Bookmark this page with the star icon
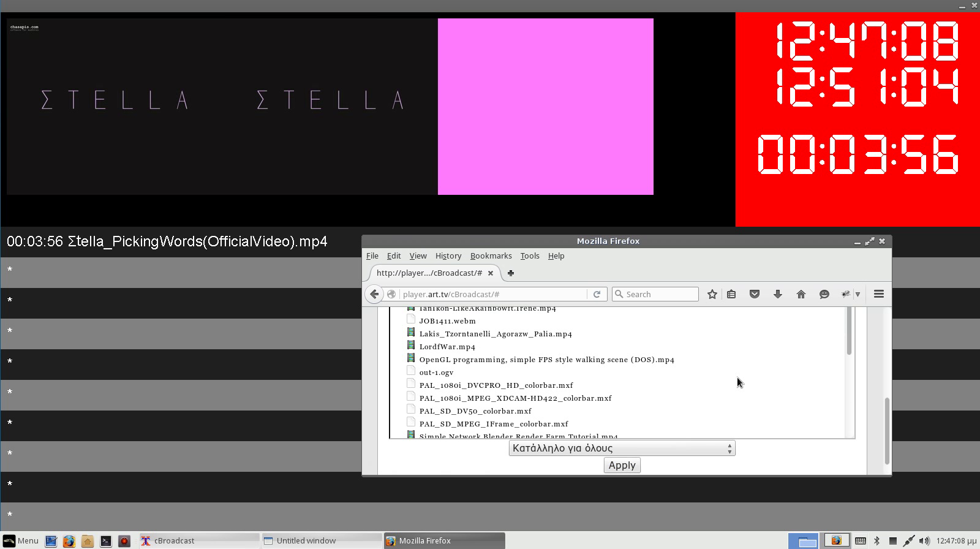 pos(712,294)
